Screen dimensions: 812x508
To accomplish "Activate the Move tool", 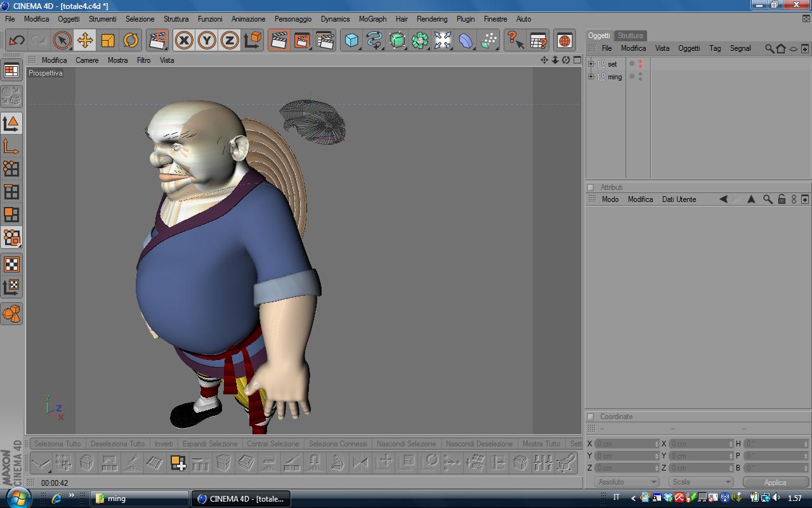I will [x=85, y=41].
